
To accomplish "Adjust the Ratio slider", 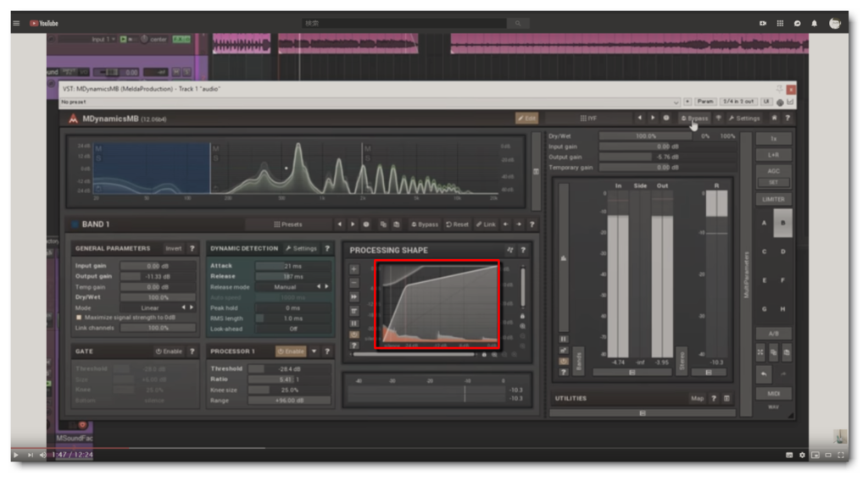I will [x=290, y=379].
